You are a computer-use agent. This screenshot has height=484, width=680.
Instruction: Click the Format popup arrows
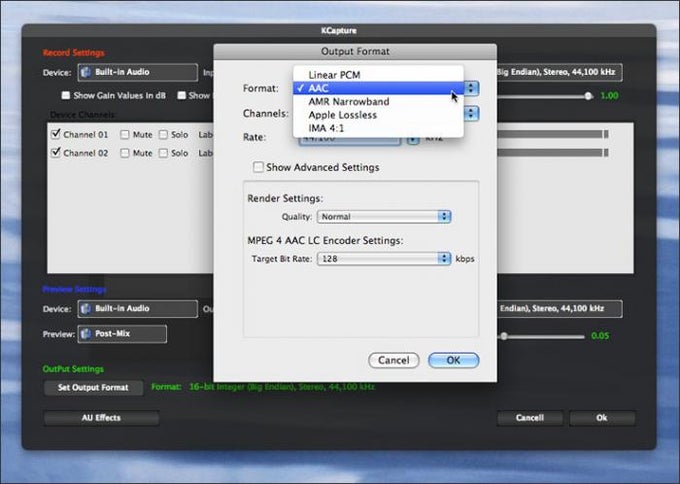[x=471, y=88]
